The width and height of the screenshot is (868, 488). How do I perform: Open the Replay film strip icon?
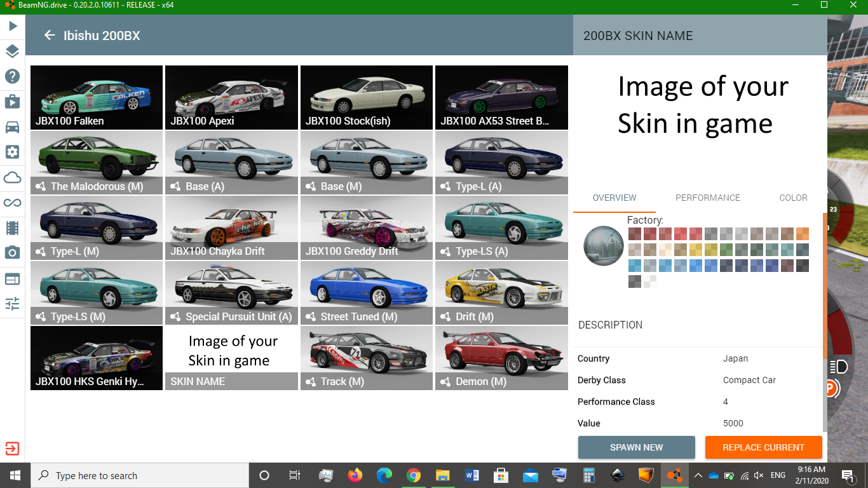tap(13, 227)
